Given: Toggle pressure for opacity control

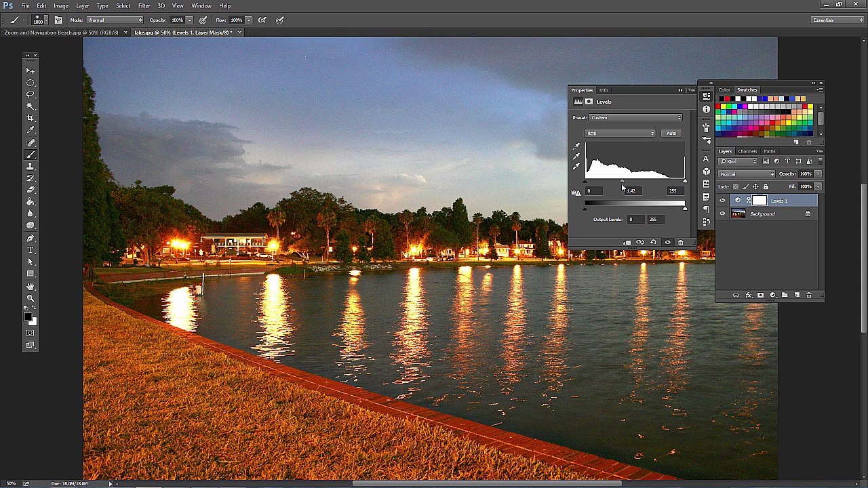Looking at the screenshot, I should point(203,20).
